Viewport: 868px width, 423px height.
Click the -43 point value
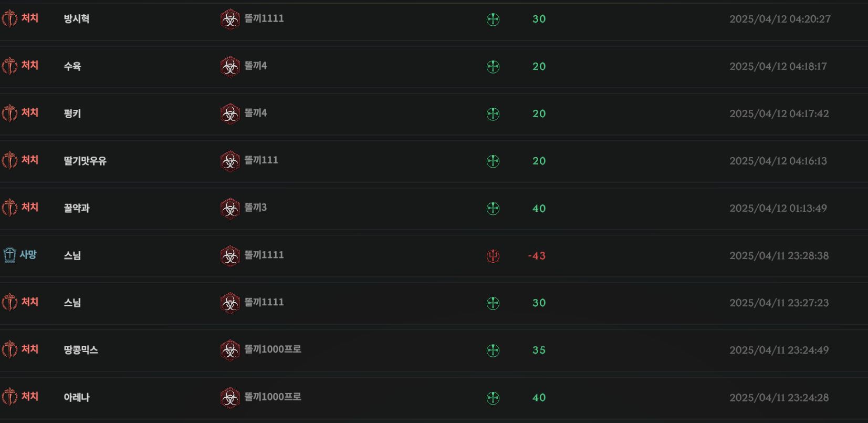537,256
